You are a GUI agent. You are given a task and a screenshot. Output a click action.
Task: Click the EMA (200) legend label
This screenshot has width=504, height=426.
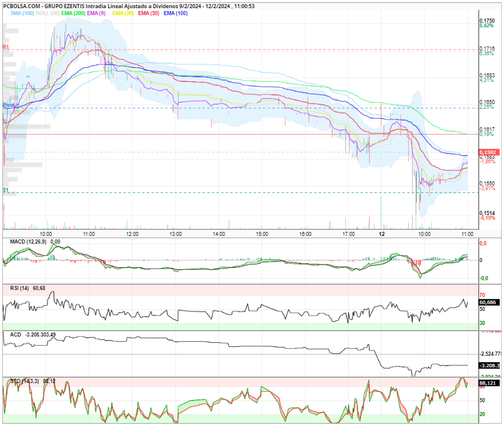click(73, 13)
